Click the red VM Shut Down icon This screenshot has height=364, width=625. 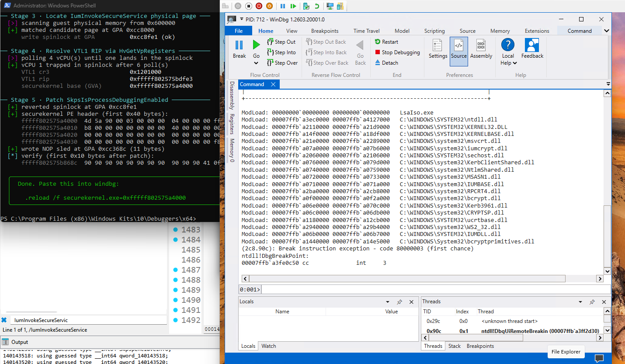(x=259, y=6)
